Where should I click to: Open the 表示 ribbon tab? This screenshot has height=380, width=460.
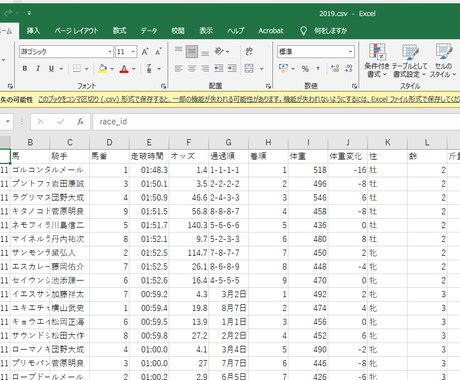[206, 31]
